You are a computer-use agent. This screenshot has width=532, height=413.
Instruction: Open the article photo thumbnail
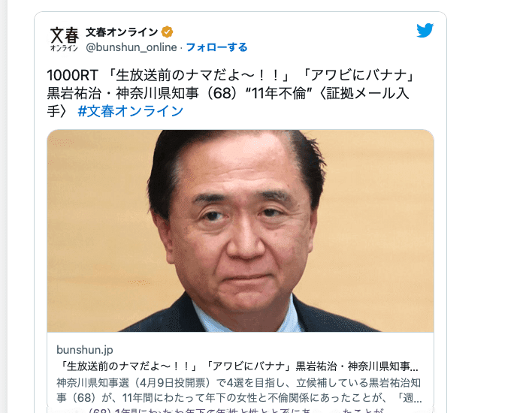pos(240,231)
